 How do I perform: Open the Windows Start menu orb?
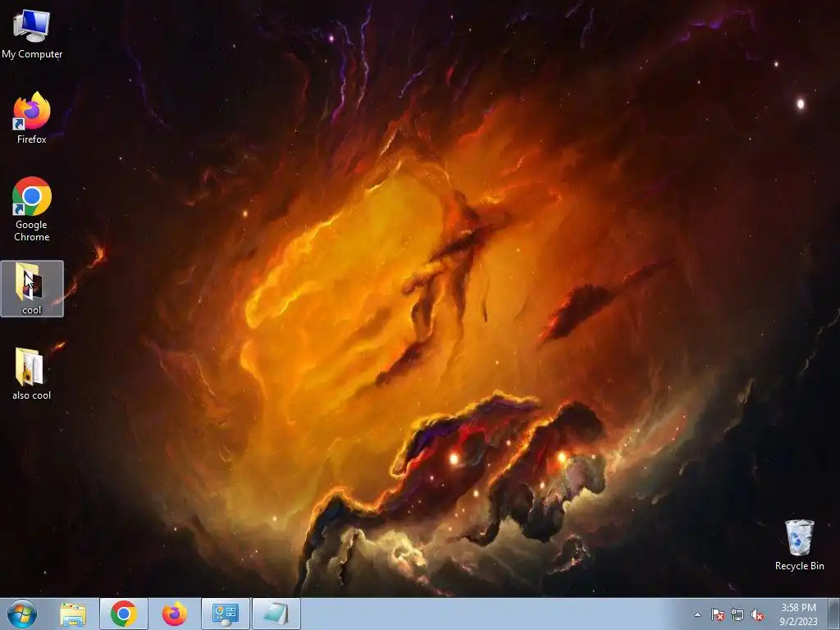coord(22,614)
